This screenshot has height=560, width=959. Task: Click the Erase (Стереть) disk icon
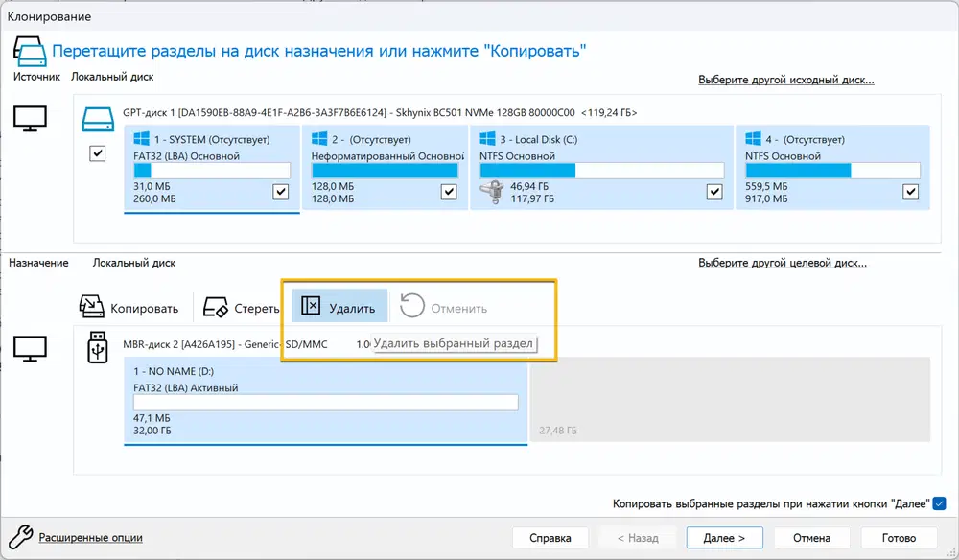click(216, 307)
